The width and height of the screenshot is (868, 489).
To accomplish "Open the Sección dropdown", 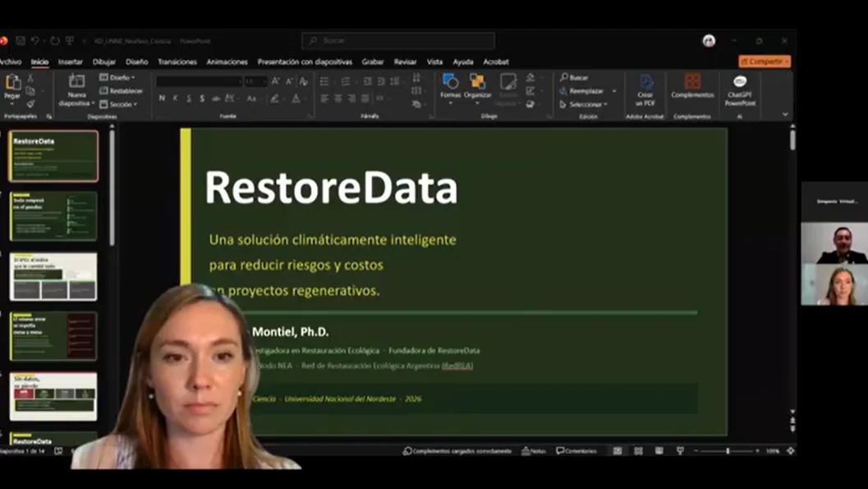I will (x=118, y=104).
